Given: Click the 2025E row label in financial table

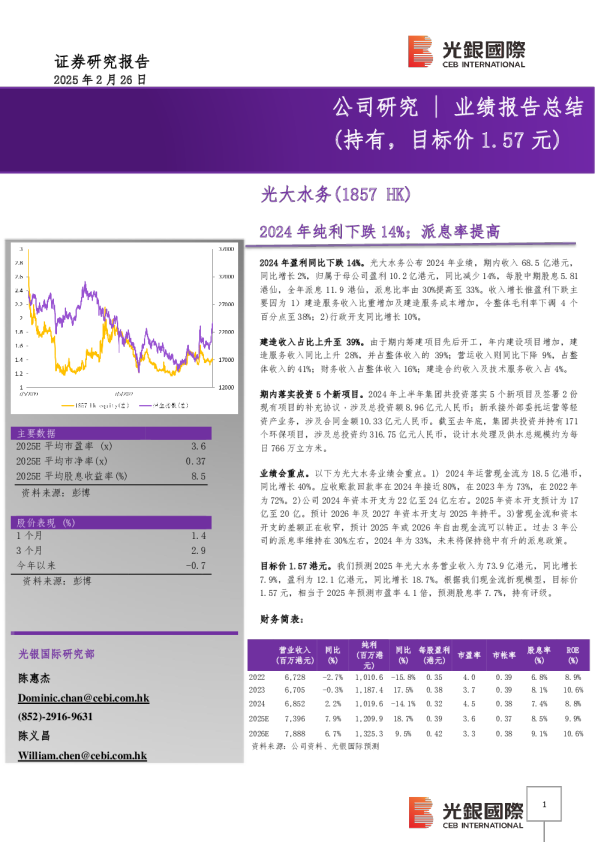Looking at the screenshot, I should [259, 719].
